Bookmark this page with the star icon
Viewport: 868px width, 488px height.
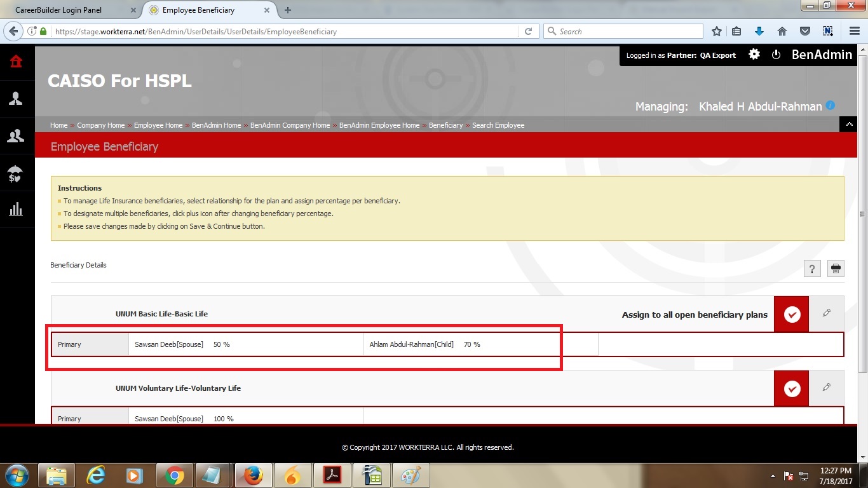717,31
